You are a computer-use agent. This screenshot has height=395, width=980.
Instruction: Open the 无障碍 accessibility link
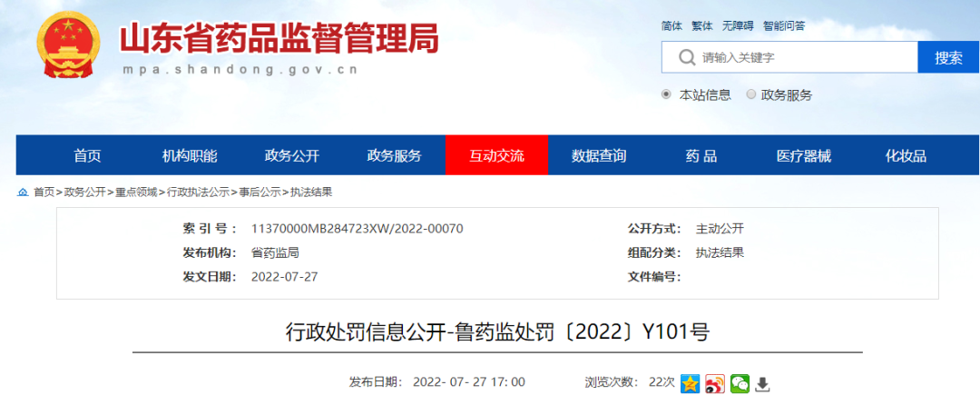(x=738, y=25)
